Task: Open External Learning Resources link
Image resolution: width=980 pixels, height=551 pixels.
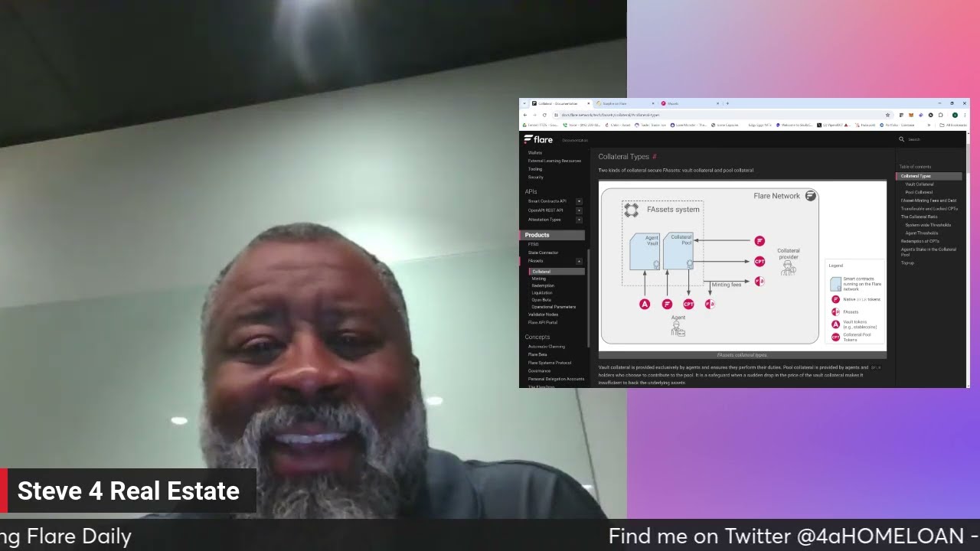Action: point(554,161)
